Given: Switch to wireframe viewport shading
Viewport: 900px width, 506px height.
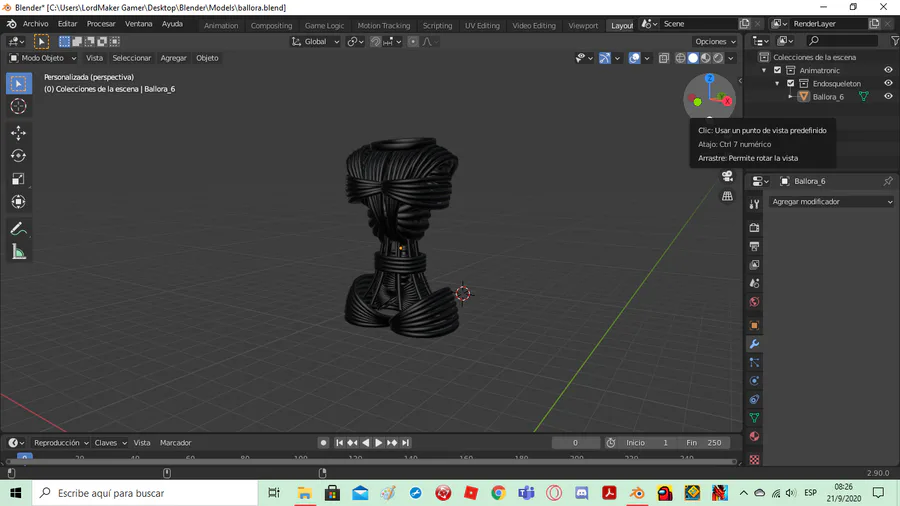Looking at the screenshot, I should pyautogui.click(x=680, y=58).
